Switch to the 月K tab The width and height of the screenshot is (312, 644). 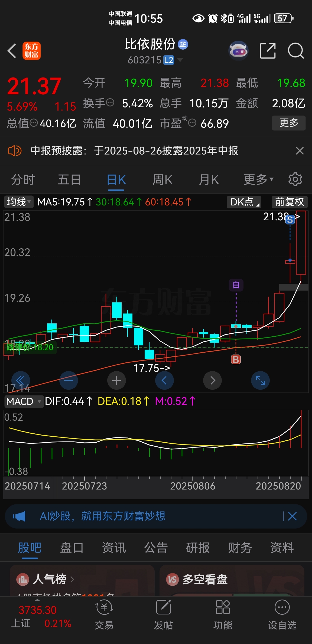tap(209, 180)
